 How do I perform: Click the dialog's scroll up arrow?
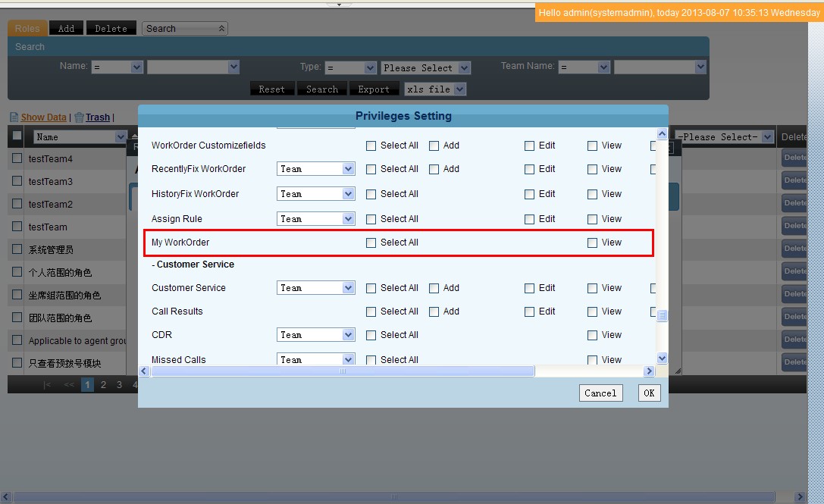[x=662, y=134]
